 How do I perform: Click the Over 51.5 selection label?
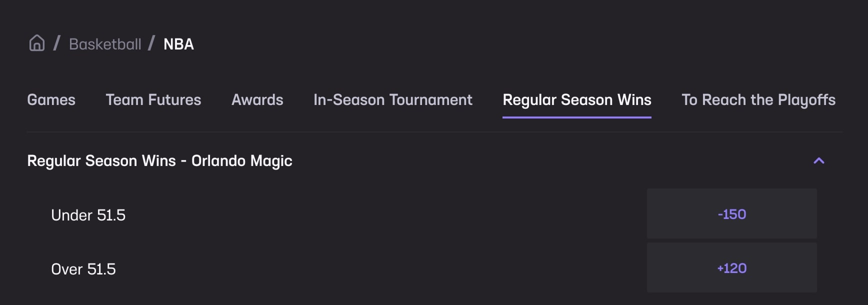point(83,269)
